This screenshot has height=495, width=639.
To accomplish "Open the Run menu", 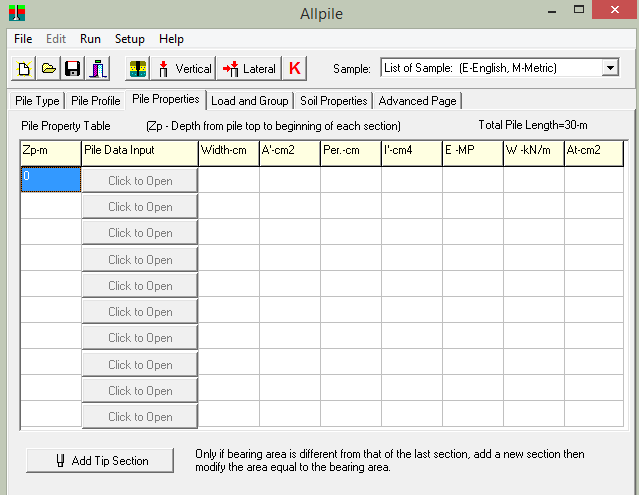I will pos(90,39).
